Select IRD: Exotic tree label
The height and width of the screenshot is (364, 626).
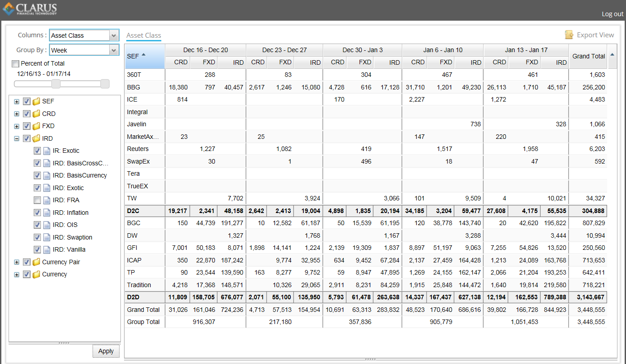(x=68, y=188)
